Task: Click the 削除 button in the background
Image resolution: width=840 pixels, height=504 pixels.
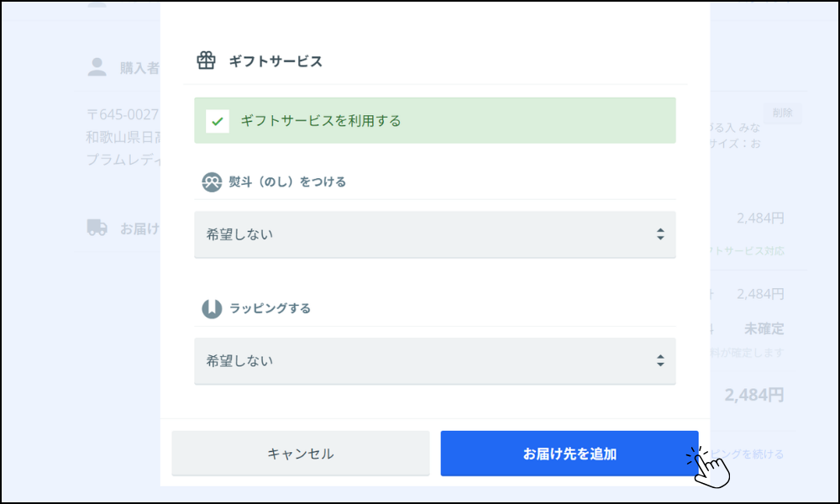Action: [782, 113]
